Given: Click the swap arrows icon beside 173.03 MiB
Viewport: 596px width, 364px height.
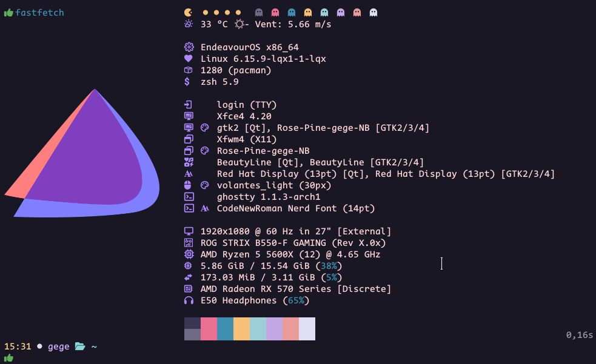Looking at the screenshot, I should point(188,277).
